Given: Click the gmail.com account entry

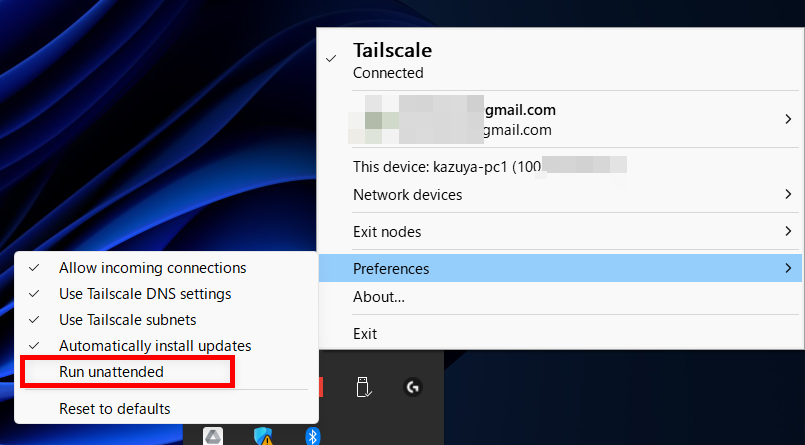Looking at the screenshot, I should [560, 120].
